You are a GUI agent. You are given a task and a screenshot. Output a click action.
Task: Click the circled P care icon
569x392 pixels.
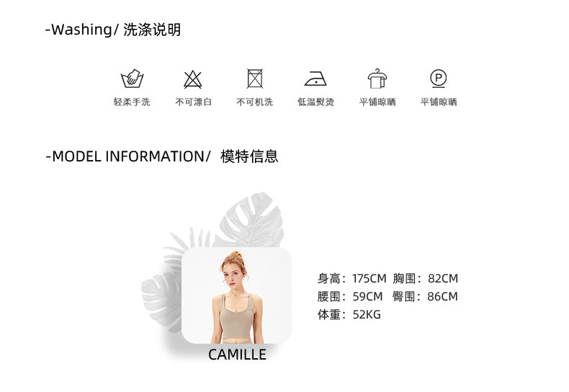439,79
